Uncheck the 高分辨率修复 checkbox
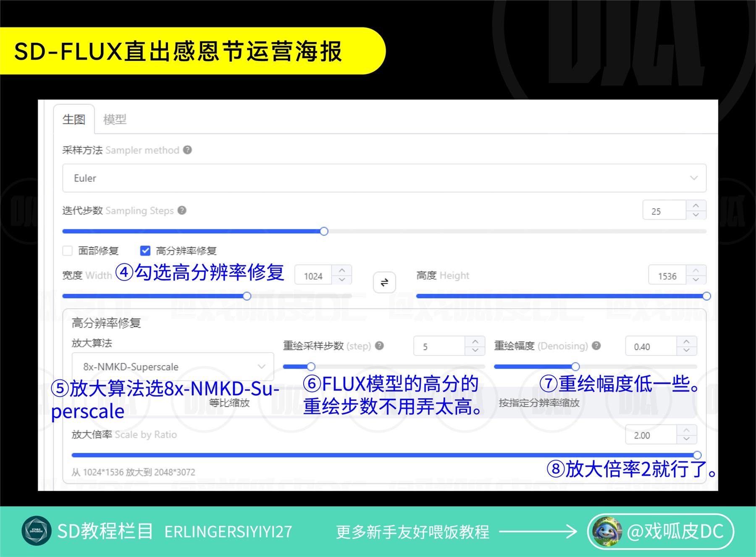This screenshot has height=557, width=756. tap(145, 251)
